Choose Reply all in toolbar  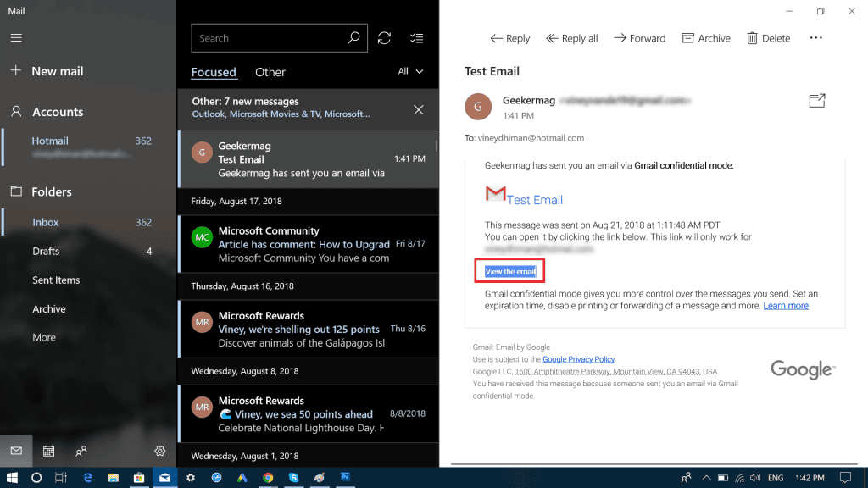coord(572,38)
